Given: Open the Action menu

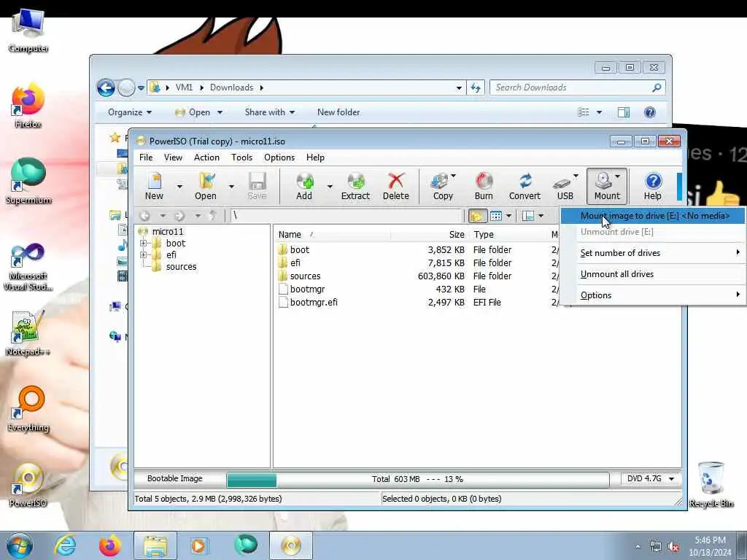Looking at the screenshot, I should (x=206, y=157).
